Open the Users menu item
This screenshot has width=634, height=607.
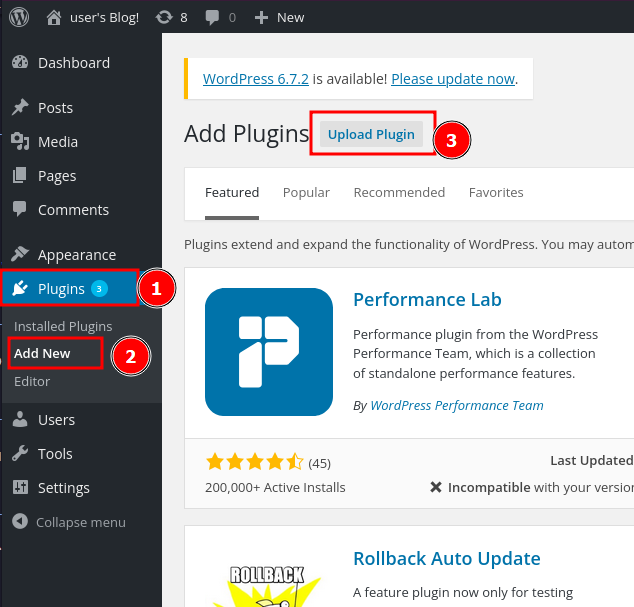click(56, 420)
